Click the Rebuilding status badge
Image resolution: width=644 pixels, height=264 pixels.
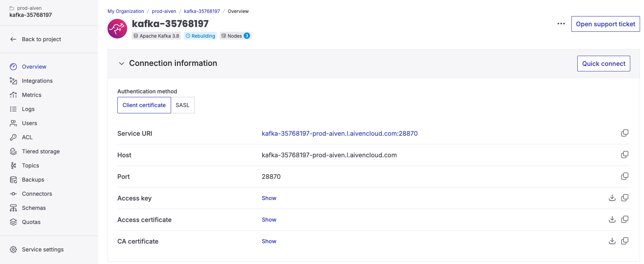(200, 36)
